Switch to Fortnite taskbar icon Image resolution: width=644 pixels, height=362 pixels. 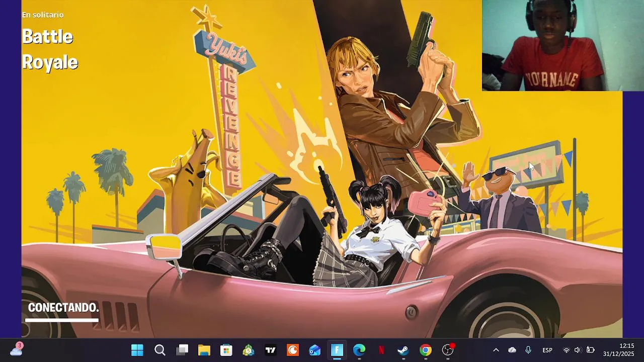coord(337,350)
